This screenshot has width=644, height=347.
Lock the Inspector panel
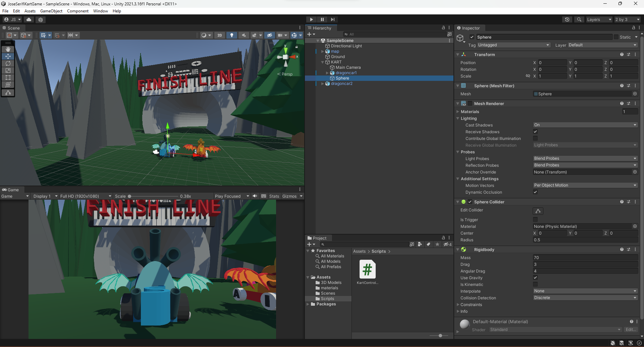[x=634, y=28]
